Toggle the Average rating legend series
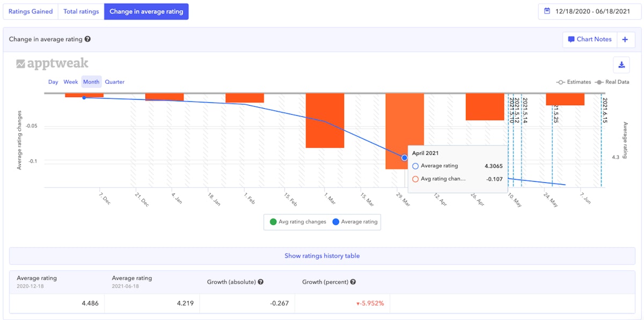Viewport: 644px width, 320px height. click(355, 222)
